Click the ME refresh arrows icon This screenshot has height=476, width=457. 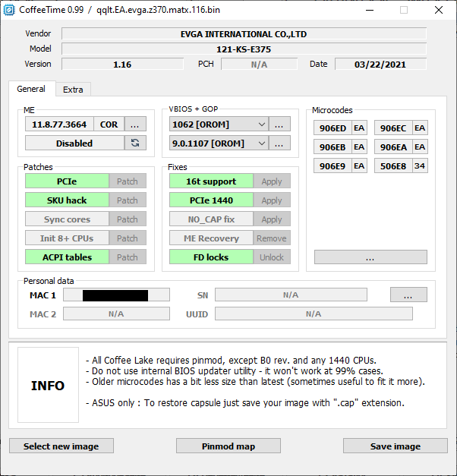pyautogui.click(x=135, y=143)
